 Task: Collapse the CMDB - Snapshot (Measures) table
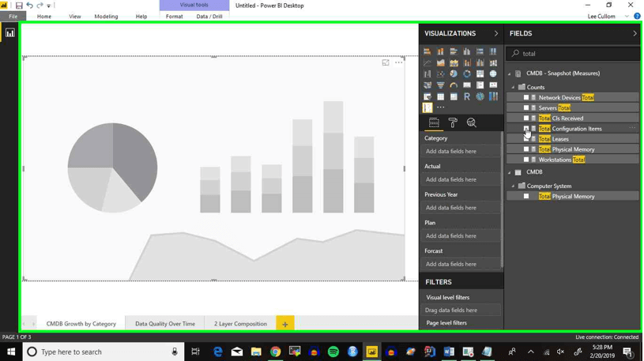pyautogui.click(x=510, y=73)
